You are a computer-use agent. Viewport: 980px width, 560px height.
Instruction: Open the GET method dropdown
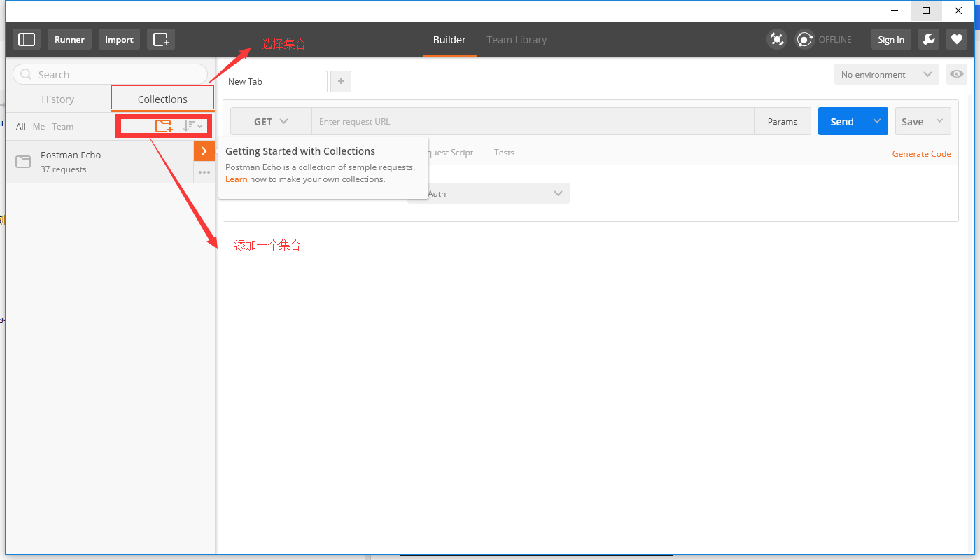coord(271,121)
